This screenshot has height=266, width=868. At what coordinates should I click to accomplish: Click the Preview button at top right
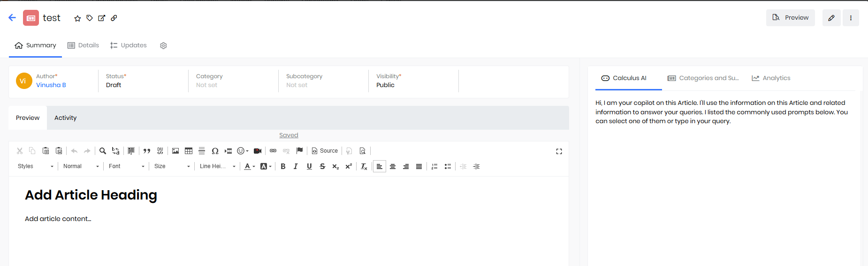click(x=790, y=18)
